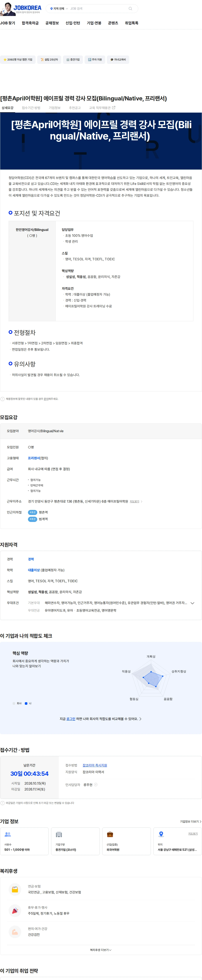Click the info icon beside 마감일은 기업의 사정
Screen dimensions: 202x980
3,803
